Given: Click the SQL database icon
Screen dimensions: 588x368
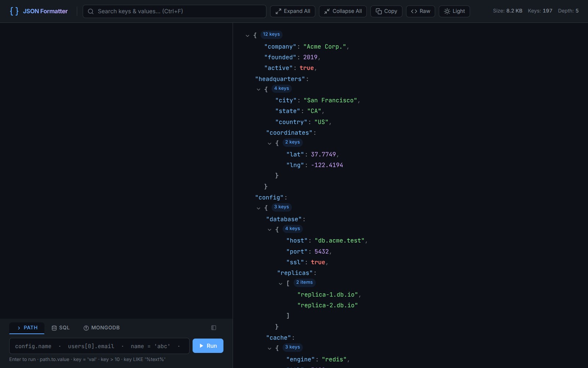Looking at the screenshot, I should click(x=54, y=328).
